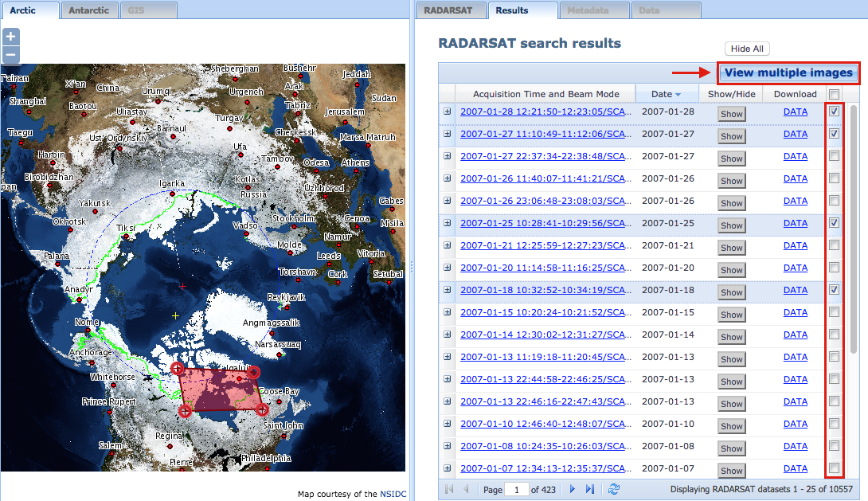Expand details for the 2007-01-28 acquisition

[x=447, y=112]
